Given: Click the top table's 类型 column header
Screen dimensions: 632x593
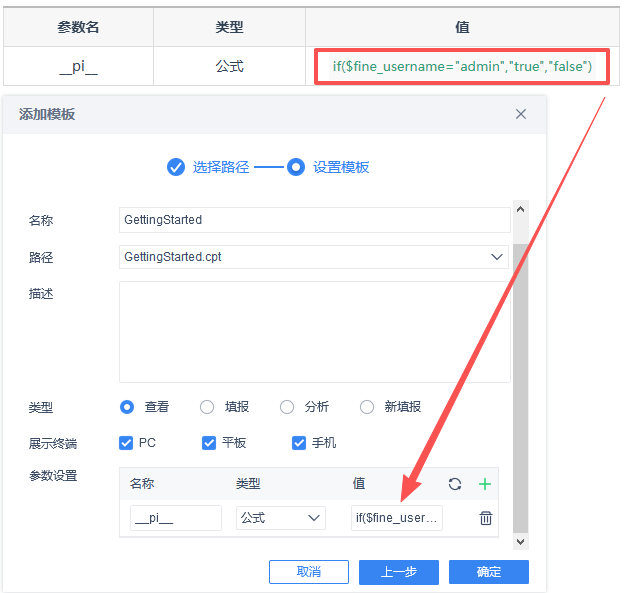Looking at the screenshot, I should pyautogui.click(x=229, y=27).
